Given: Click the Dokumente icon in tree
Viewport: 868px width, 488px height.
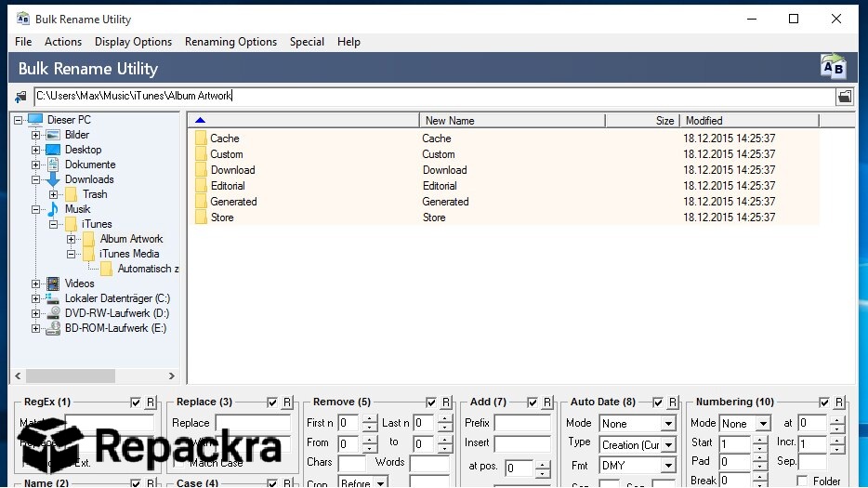Looking at the screenshot, I should [53, 165].
